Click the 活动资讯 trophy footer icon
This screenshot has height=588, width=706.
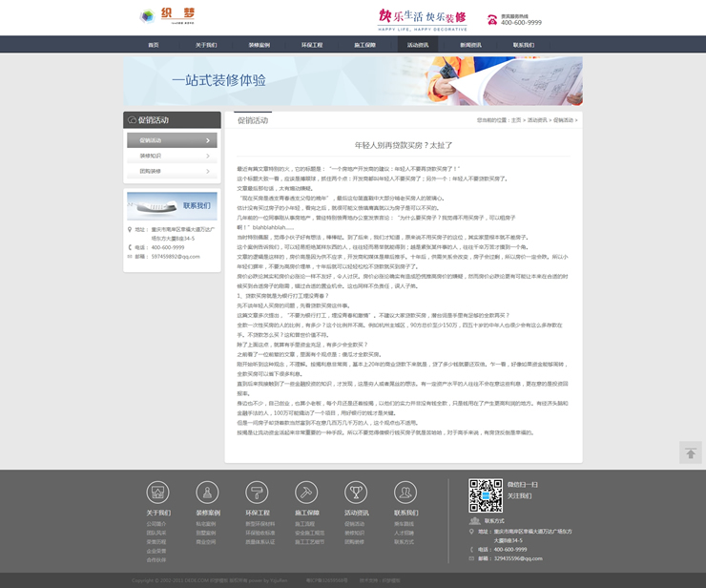pos(356,493)
